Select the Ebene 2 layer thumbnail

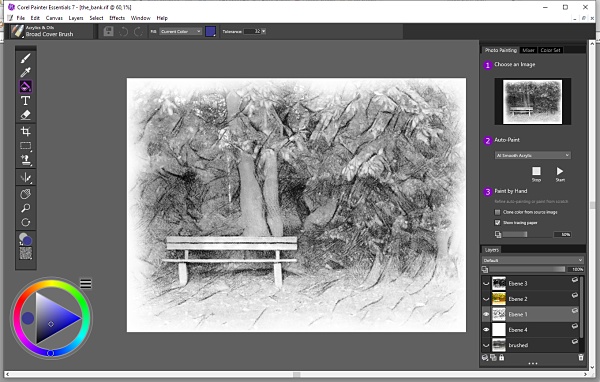pyautogui.click(x=499, y=299)
